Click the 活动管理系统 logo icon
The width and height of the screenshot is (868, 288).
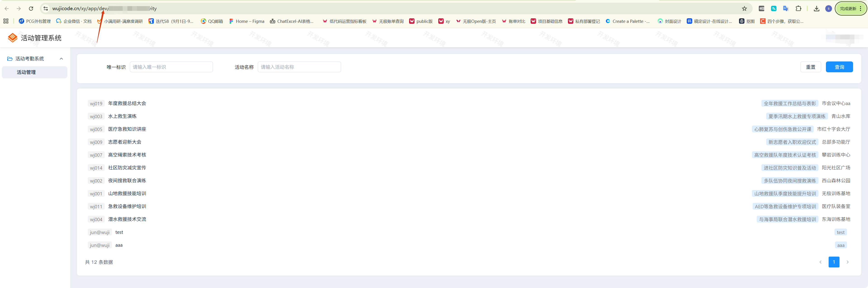[x=12, y=38]
